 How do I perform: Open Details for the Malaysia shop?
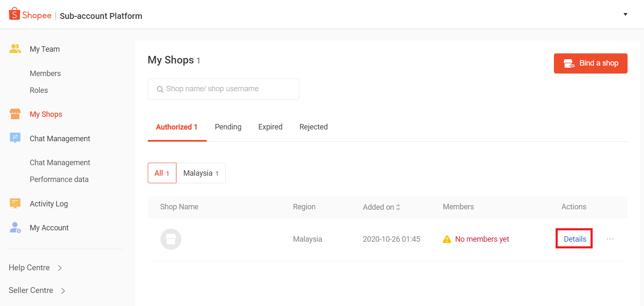pos(574,238)
